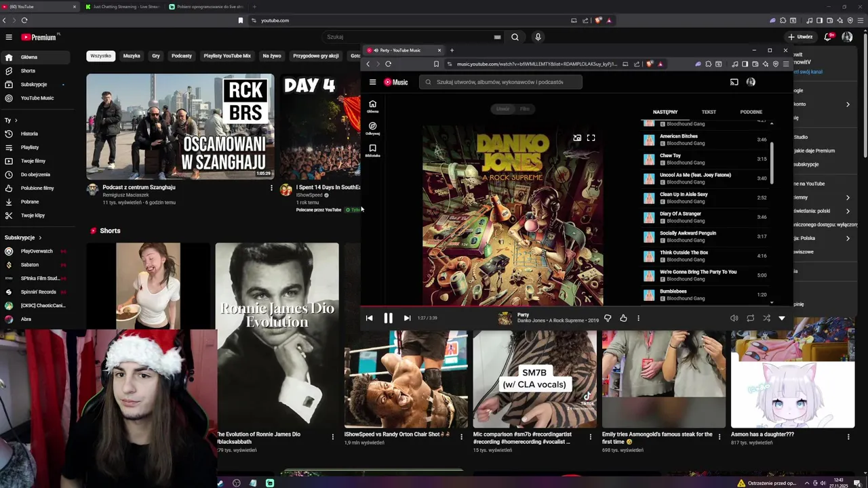The image size is (868, 488).
Task: Bookmark the music.youtube.com page
Action: (436, 64)
